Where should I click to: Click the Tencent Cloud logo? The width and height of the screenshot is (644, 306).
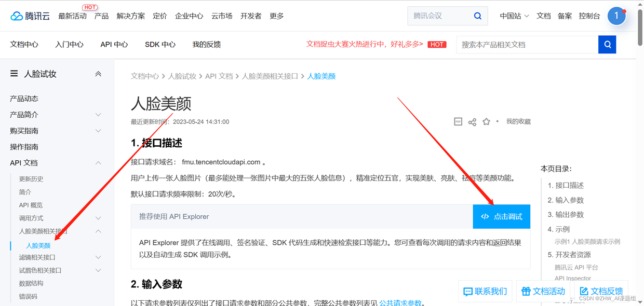(30, 16)
